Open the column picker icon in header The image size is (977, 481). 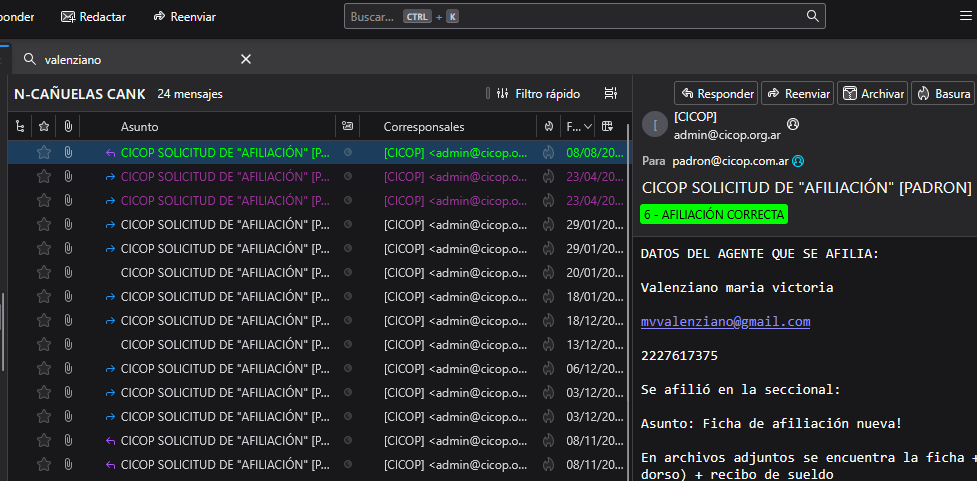(607, 127)
